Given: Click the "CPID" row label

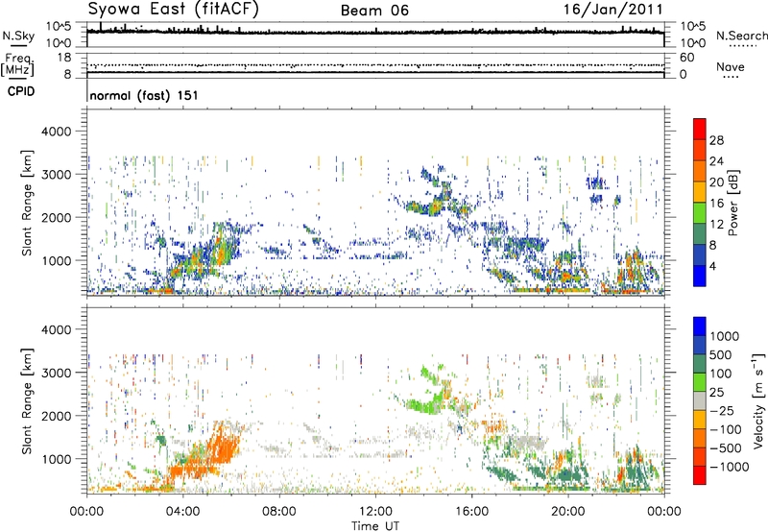Looking at the screenshot, I should 21,91.
